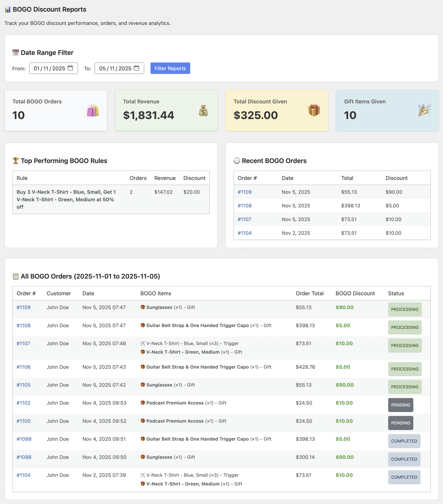Click the trophy icon beside Top Performing BOGO Rules

16,161
